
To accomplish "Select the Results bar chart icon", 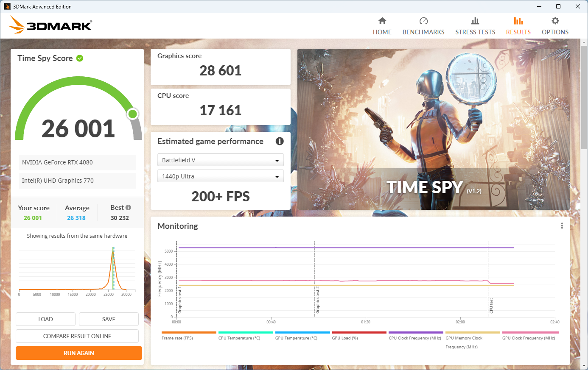I will point(518,21).
